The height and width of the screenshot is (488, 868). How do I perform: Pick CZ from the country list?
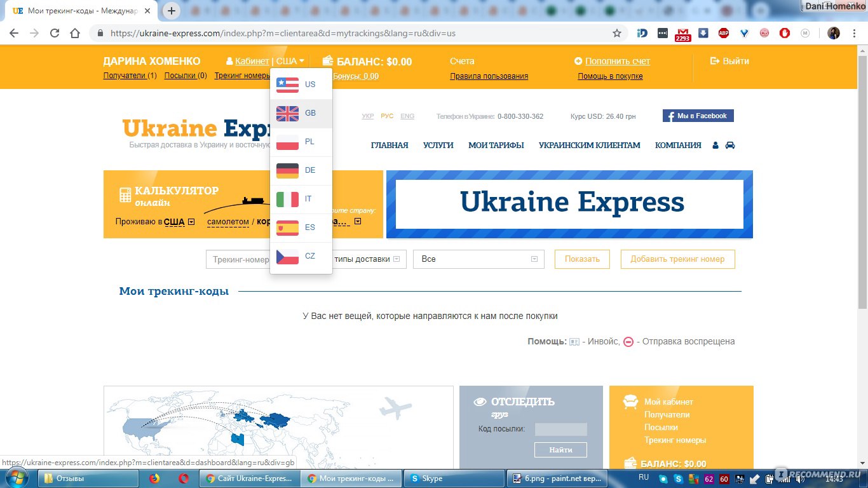pyautogui.click(x=301, y=256)
